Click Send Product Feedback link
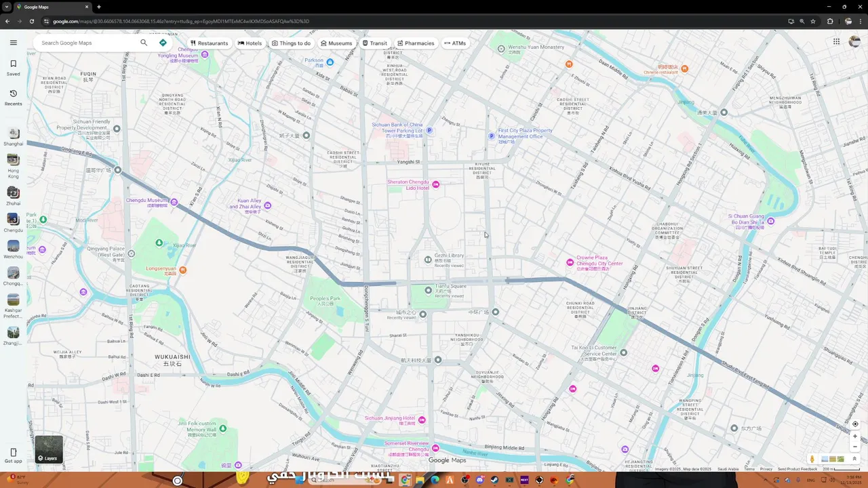868x488 pixels. tap(797, 469)
